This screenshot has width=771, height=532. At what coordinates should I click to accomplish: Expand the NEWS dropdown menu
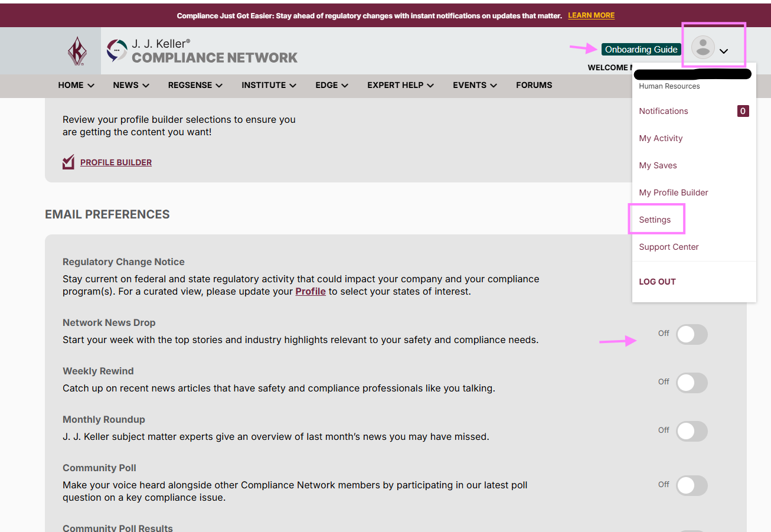coord(131,85)
